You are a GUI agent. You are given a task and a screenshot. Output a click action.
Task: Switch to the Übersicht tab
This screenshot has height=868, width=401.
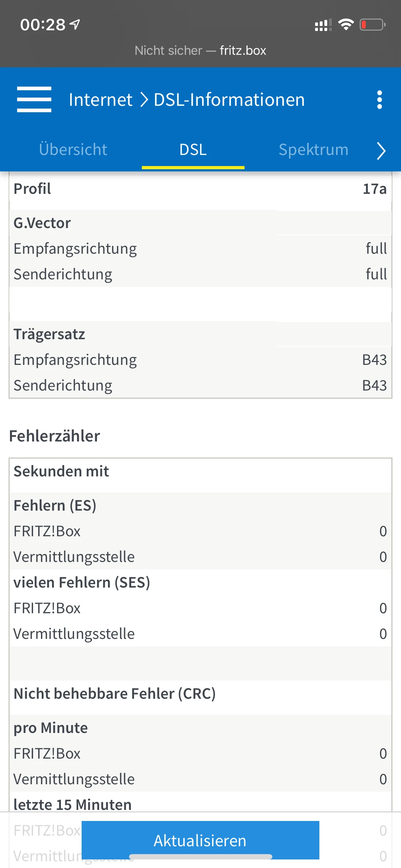(73, 150)
